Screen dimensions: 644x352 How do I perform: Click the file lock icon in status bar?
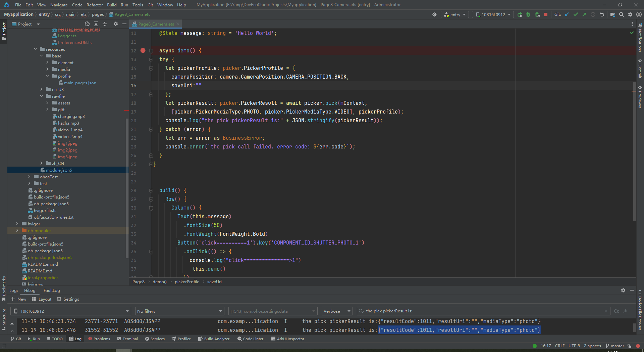point(630,346)
